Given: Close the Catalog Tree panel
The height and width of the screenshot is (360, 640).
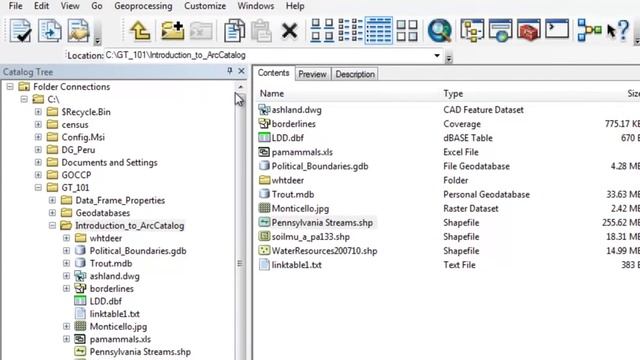Looking at the screenshot, I should (241, 71).
